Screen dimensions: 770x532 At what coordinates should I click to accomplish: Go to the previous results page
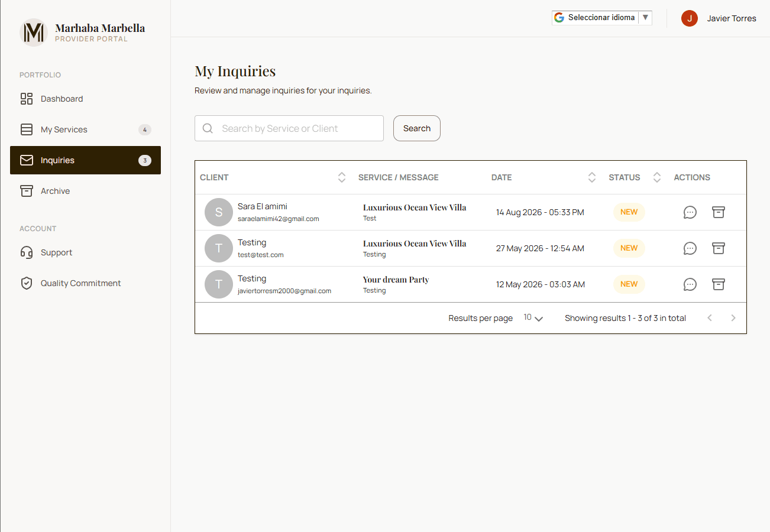point(710,318)
